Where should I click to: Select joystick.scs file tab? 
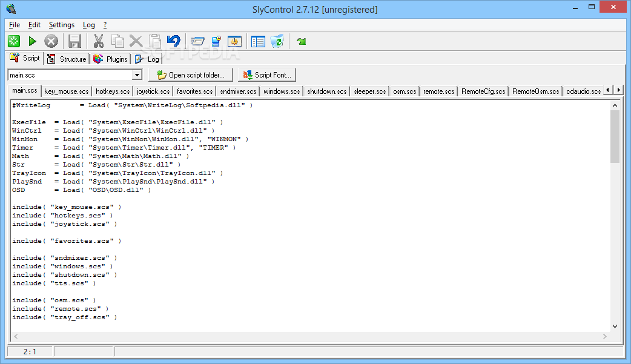point(153,91)
